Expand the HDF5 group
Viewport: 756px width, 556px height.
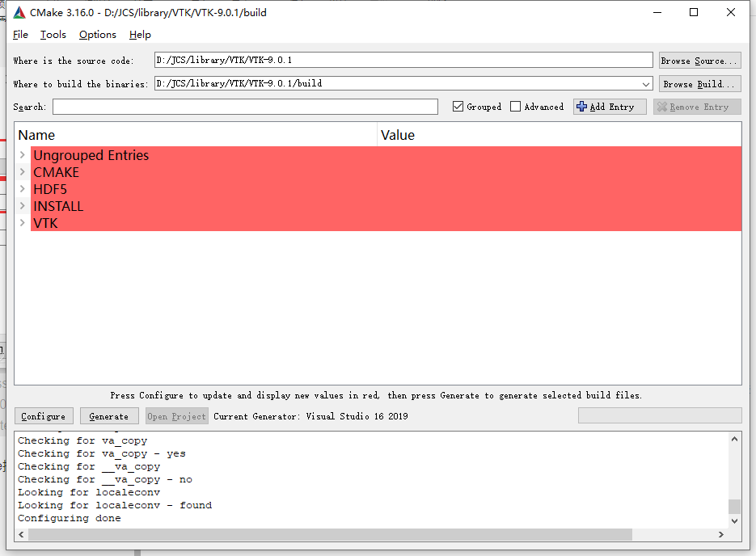coord(22,189)
